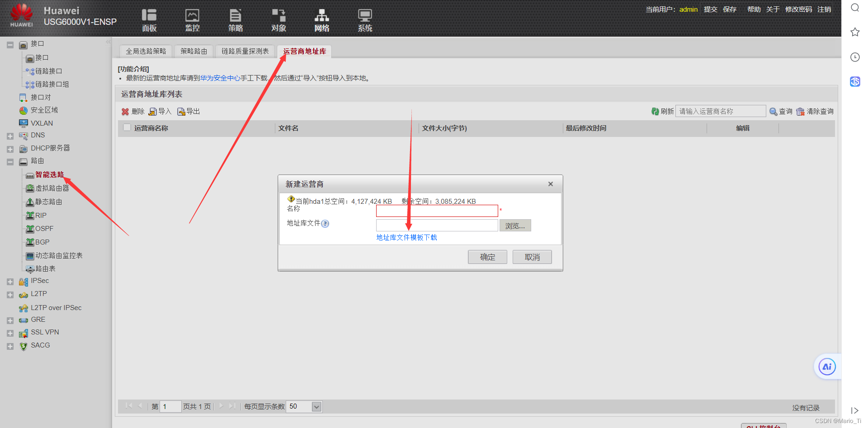This screenshot has height=428, width=868.
Task: Expand the L2TP tree node
Action: 10,295
